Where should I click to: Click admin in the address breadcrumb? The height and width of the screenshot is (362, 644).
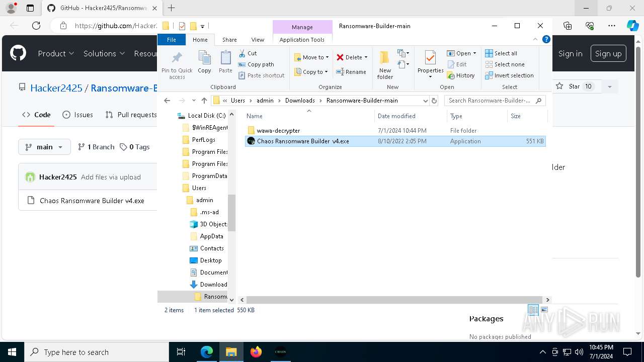coord(265,101)
